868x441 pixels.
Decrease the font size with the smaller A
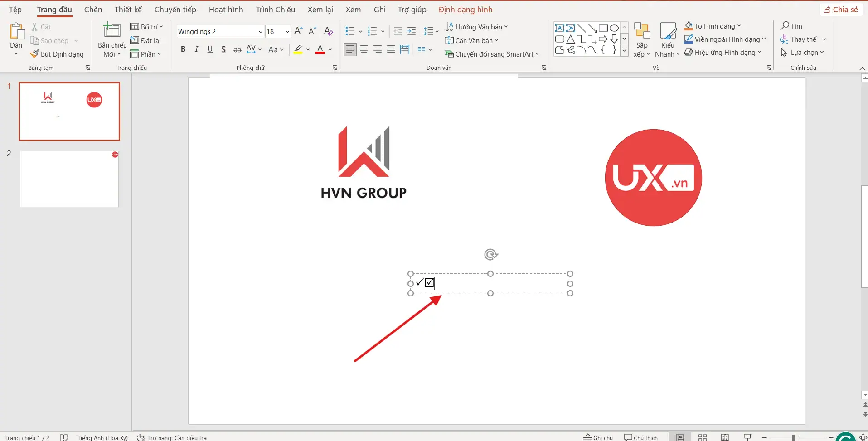tap(312, 31)
